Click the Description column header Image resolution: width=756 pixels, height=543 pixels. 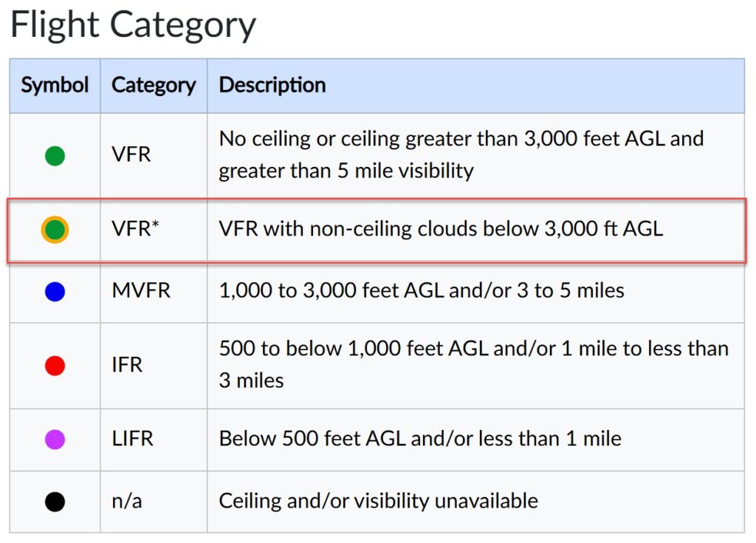coord(272,85)
